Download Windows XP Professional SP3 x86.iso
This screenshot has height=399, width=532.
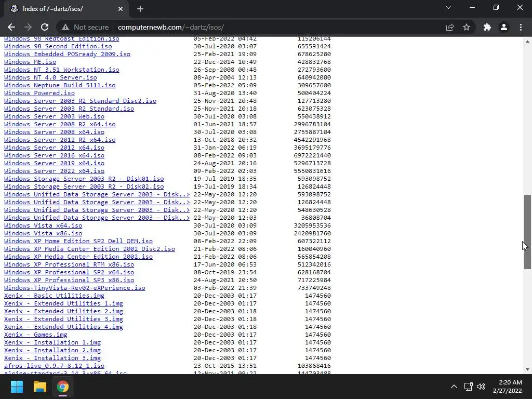(x=69, y=280)
